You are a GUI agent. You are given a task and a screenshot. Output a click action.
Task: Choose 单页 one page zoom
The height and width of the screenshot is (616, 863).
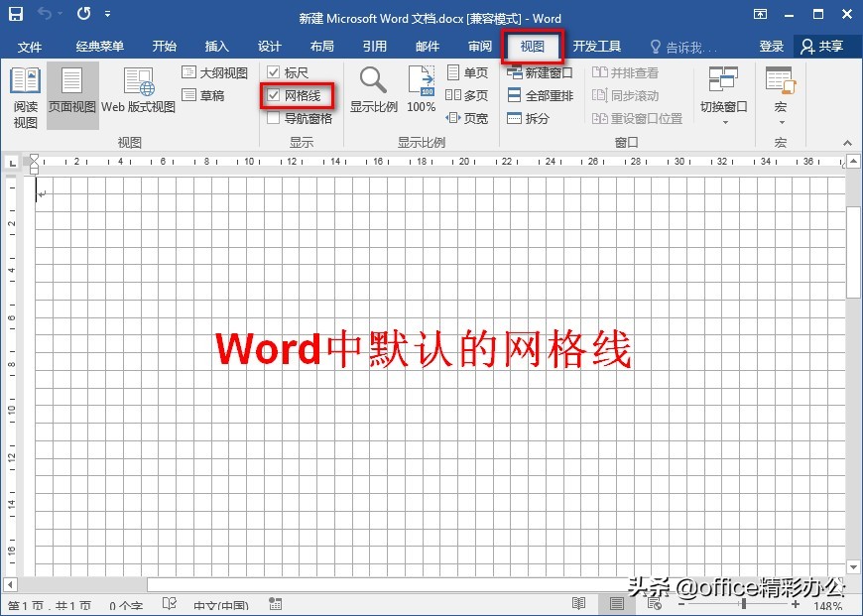tap(467, 72)
